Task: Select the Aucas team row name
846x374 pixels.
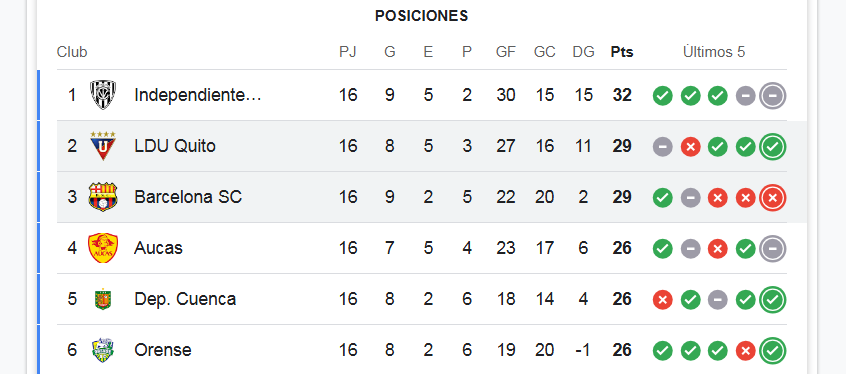Action: pos(158,248)
